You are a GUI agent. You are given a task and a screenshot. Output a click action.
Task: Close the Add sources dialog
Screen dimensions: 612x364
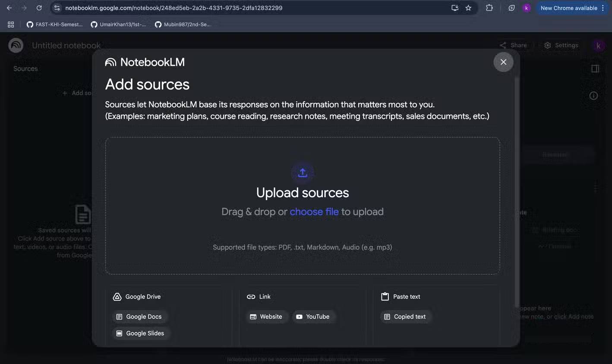[503, 62]
